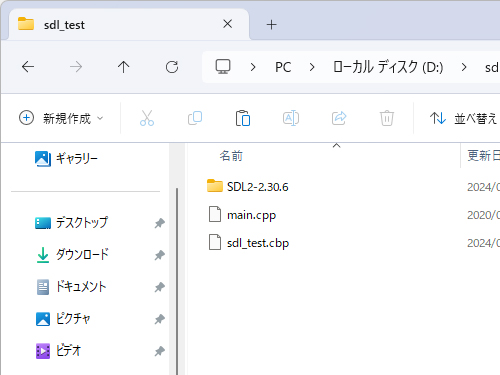Click the main.cpp file icon
The height and width of the screenshot is (375, 500).
tap(215, 214)
